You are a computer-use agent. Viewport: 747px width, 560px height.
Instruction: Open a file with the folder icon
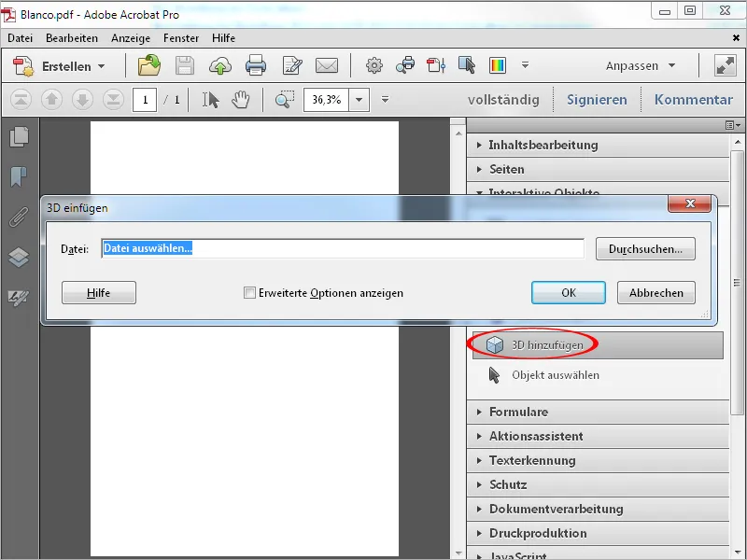coord(149,65)
